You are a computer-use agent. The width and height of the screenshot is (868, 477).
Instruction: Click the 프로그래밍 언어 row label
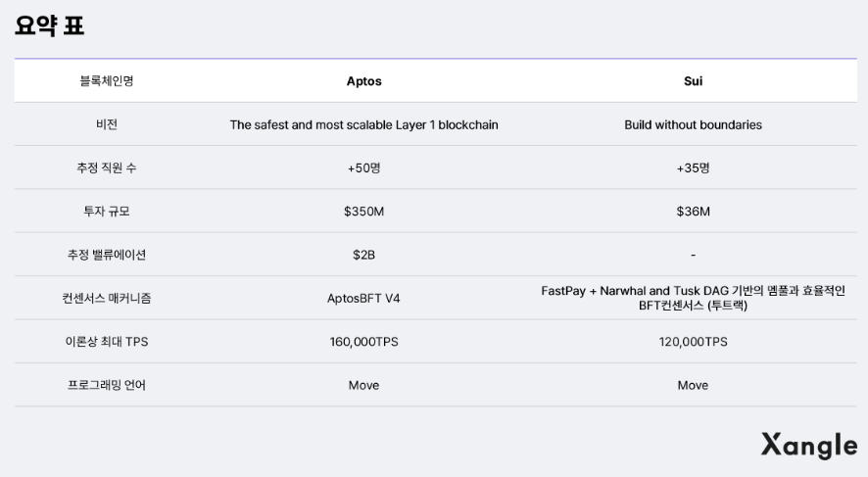pos(107,385)
